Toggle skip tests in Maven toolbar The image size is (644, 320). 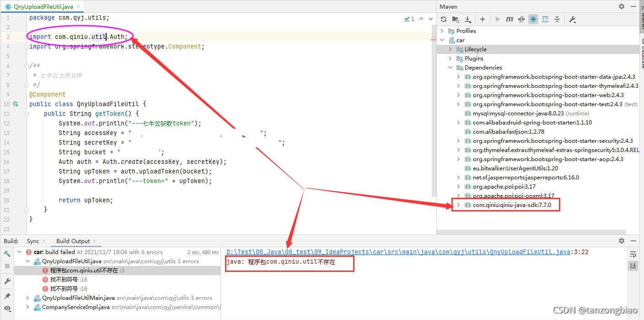point(521,19)
